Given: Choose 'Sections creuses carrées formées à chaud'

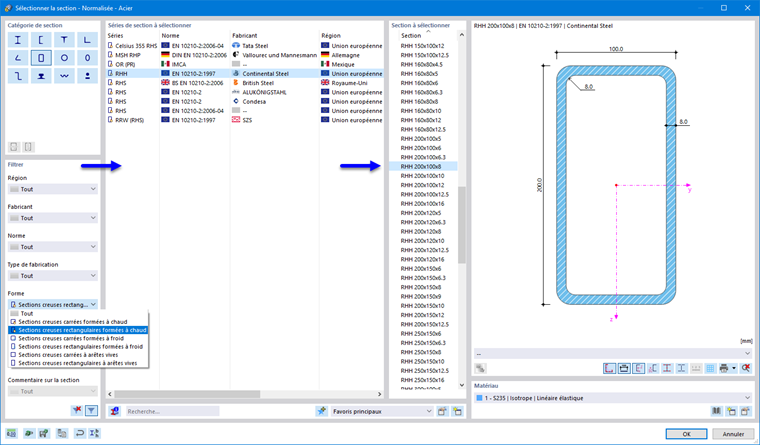Looking at the screenshot, I should click(x=78, y=322).
